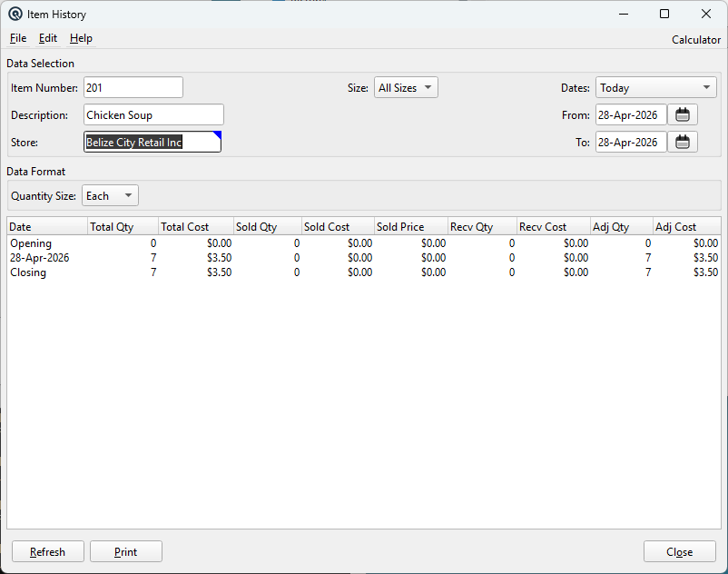Screen dimensions: 728x574
Task: Click the Print button
Action: tap(126, 551)
